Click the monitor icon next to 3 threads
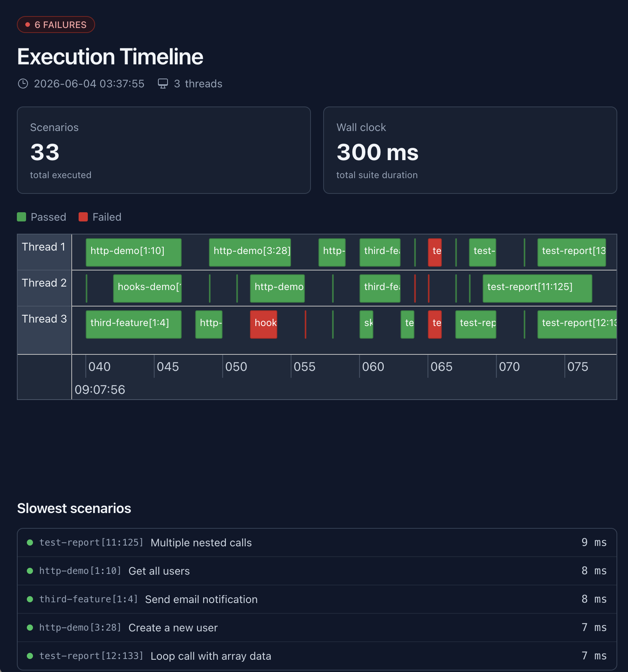Screen dimensions: 628x672 click(163, 84)
